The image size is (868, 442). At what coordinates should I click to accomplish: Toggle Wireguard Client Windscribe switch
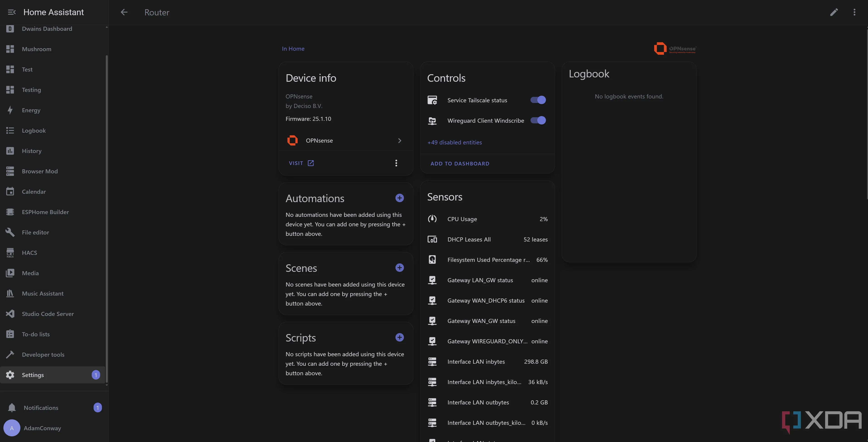(x=538, y=121)
